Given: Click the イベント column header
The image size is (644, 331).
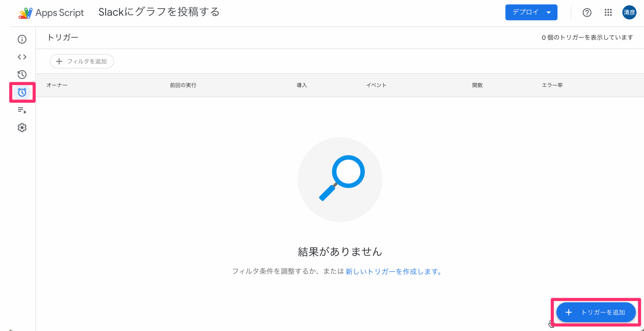Looking at the screenshot, I should [376, 85].
